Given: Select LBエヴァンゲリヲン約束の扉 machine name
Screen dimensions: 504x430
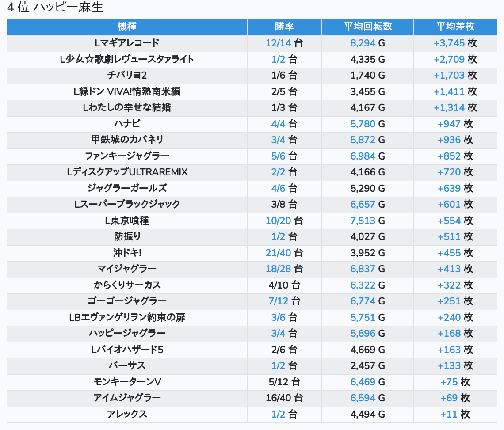Looking at the screenshot, I should (x=127, y=317).
